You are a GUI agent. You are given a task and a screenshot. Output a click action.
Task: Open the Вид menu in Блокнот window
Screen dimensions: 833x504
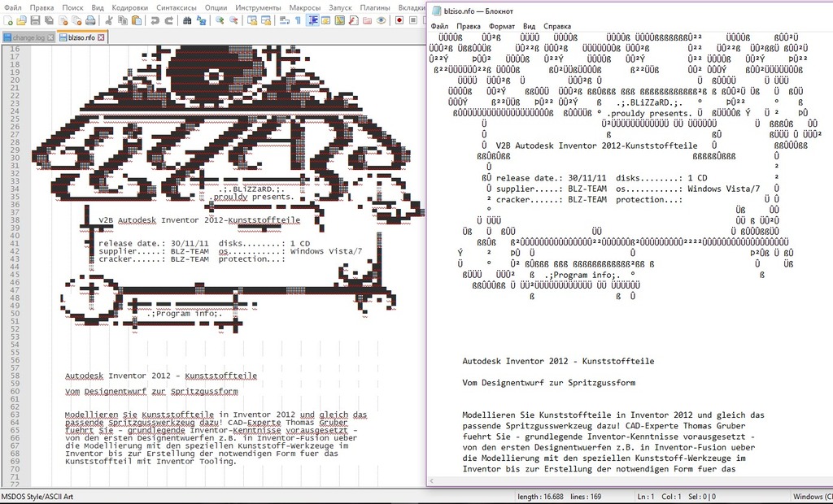(x=529, y=26)
